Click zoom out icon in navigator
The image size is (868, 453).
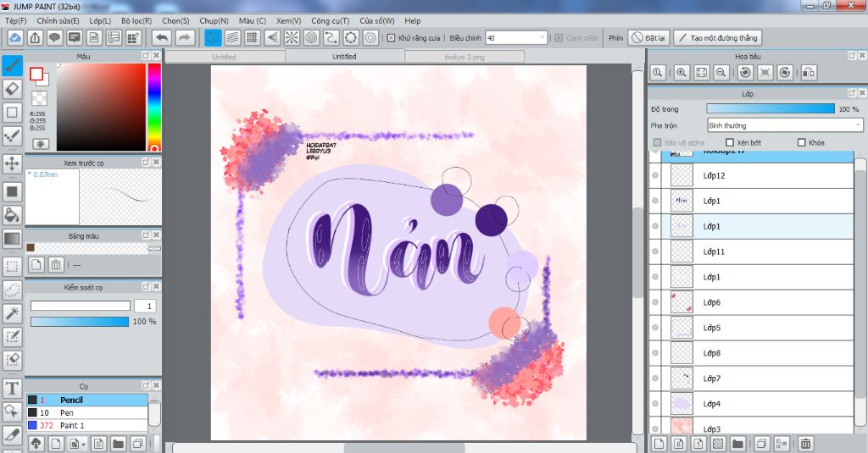click(x=721, y=73)
